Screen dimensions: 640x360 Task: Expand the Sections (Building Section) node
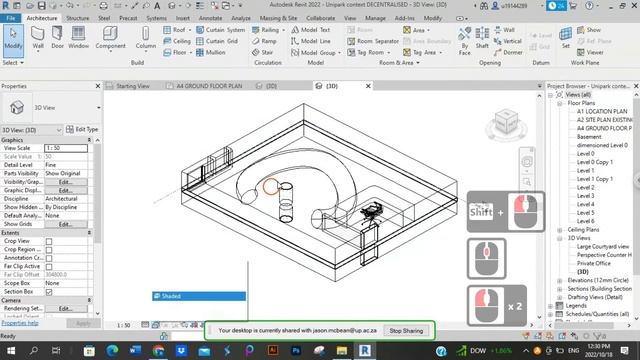point(560,289)
